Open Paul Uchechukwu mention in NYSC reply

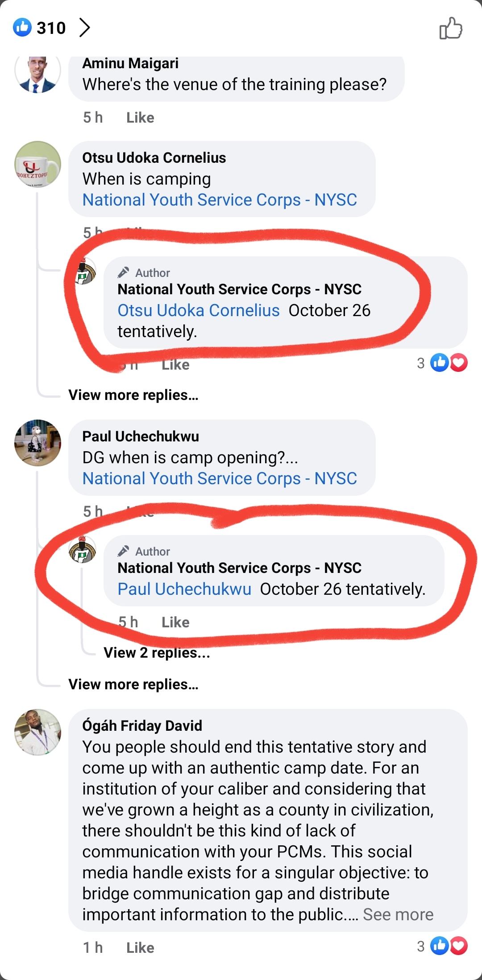click(x=184, y=589)
